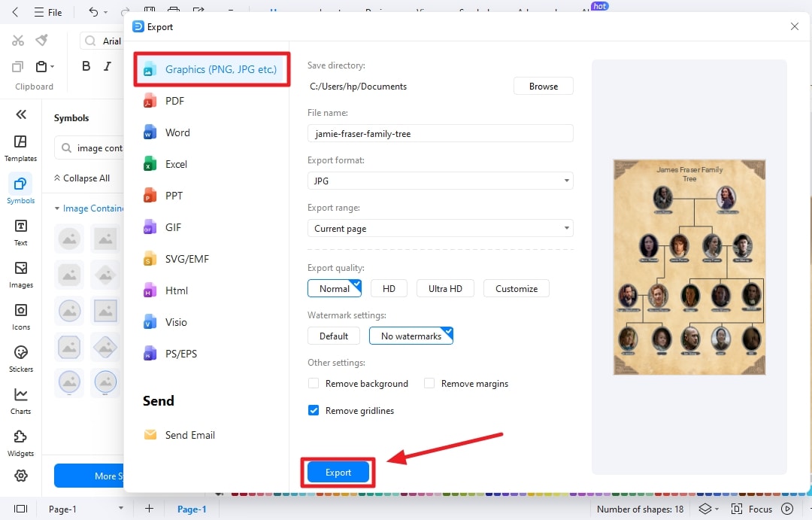Viewport: 812px width, 520px height.
Task: Open the File menu
Action: 47,12
